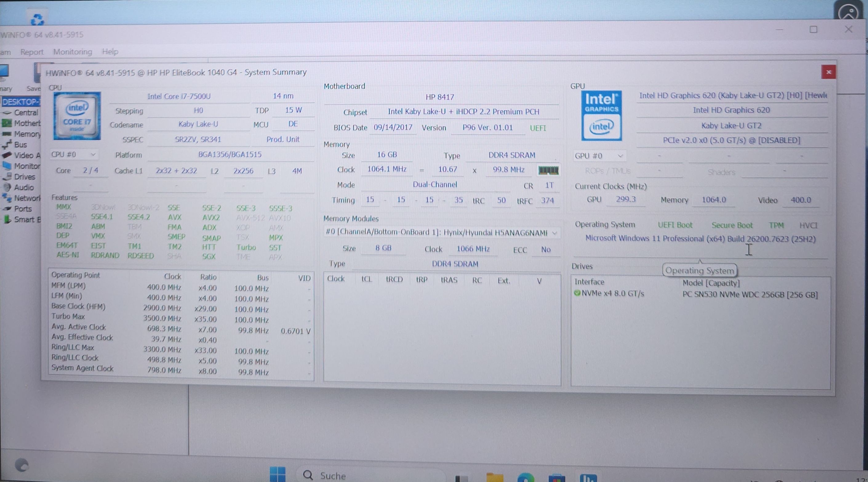Click the Smart Battery node icon
This screenshot has width=868, height=482.
click(7, 219)
